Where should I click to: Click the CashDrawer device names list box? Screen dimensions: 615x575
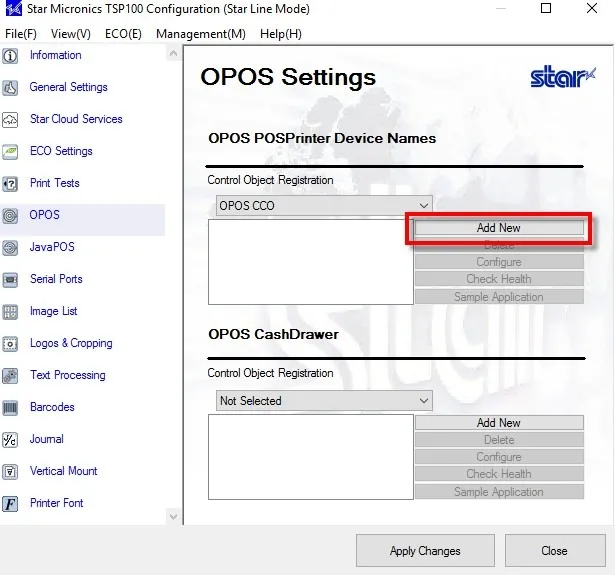[311, 457]
